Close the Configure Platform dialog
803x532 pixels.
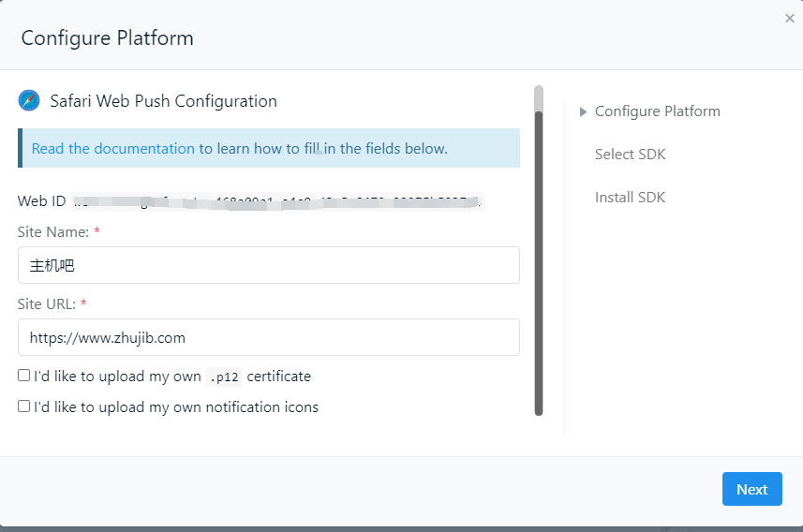[x=789, y=19]
